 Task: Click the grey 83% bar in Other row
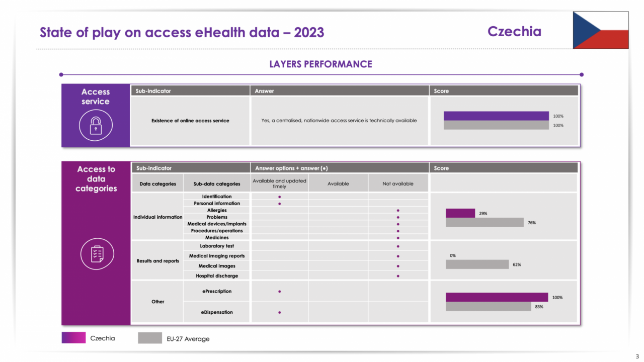pyautogui.click(x=488, y=306)
